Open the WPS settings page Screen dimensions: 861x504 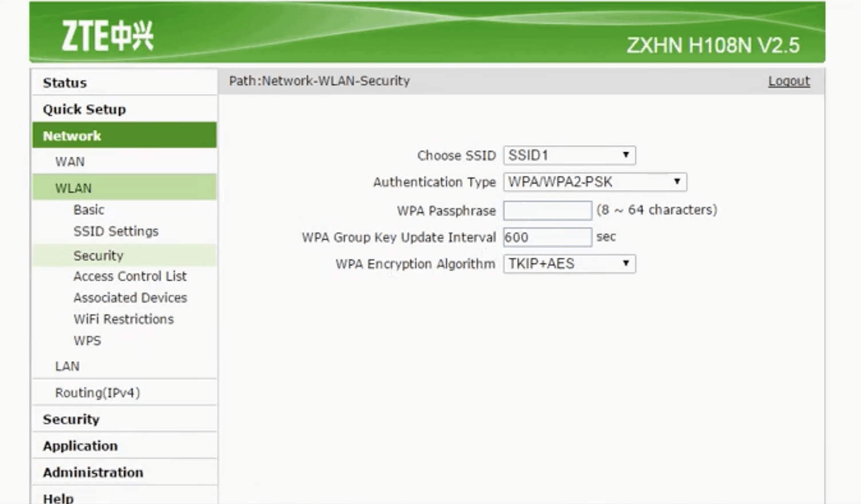click(87, 341)
